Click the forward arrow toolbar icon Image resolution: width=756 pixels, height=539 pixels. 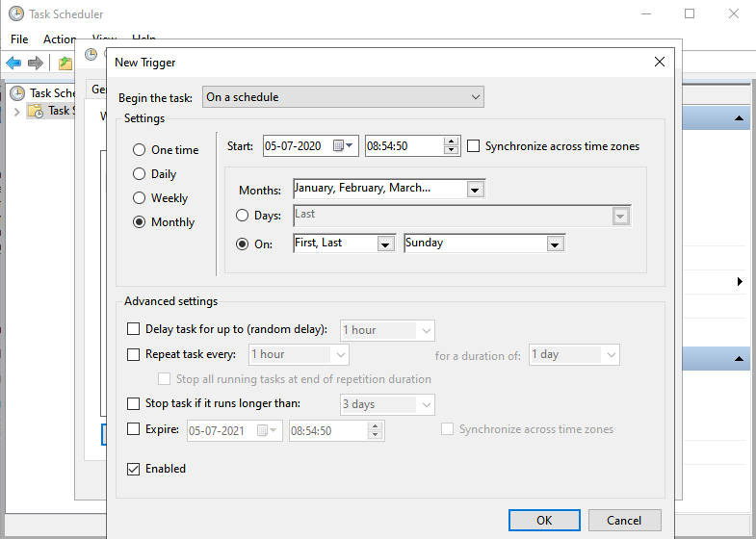36,63
